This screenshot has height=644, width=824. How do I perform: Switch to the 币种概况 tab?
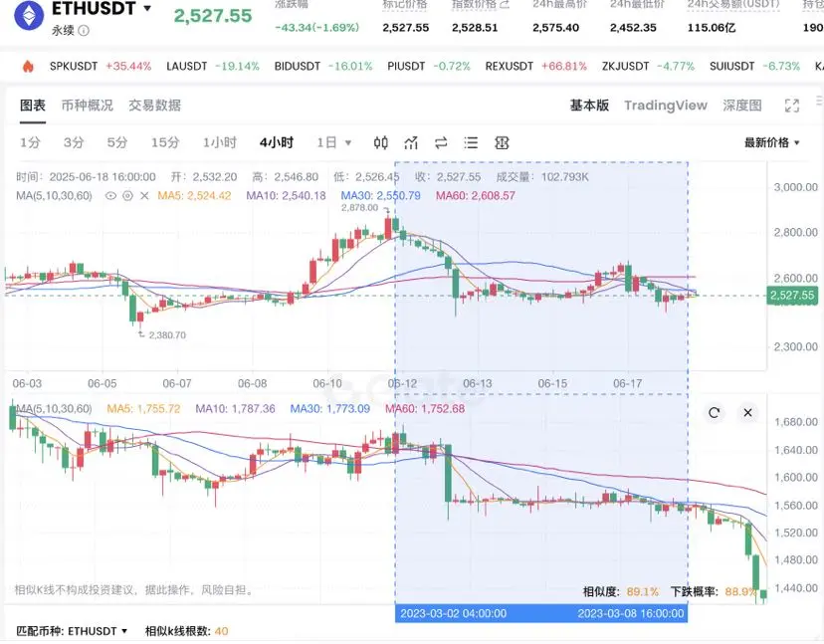[88, 106]
